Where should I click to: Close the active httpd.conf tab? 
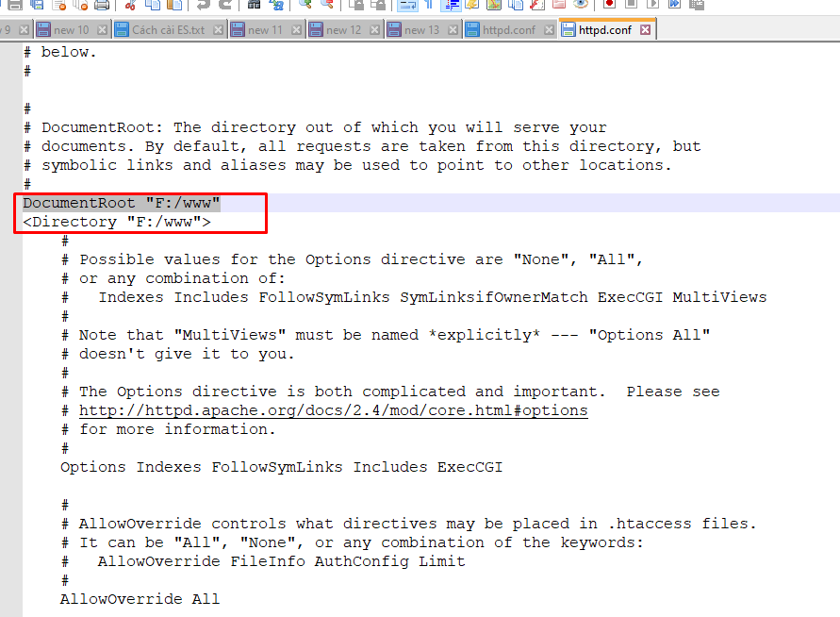646,30
